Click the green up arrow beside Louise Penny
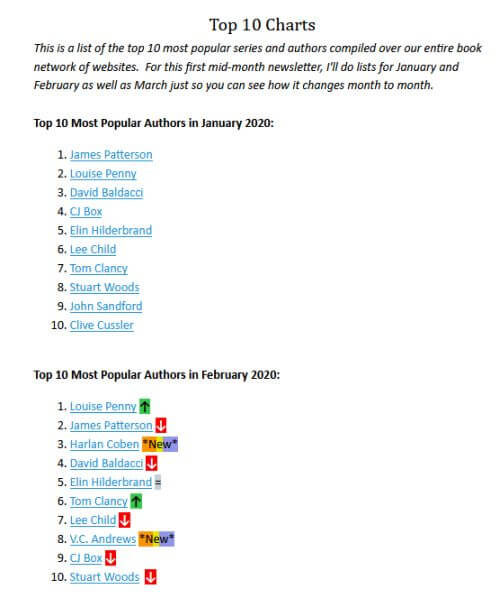This screenshot has width=500, height=598. pyautogui.click(x=145, y=406)
